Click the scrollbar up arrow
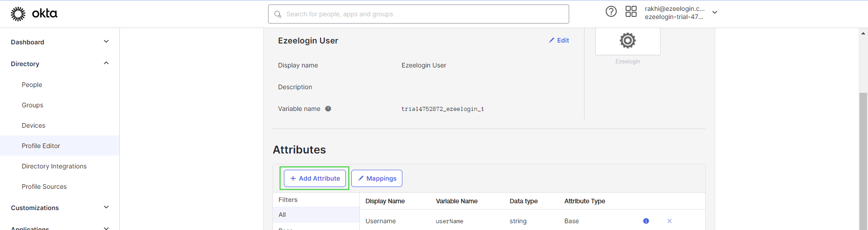 click(x=863, y=33)
